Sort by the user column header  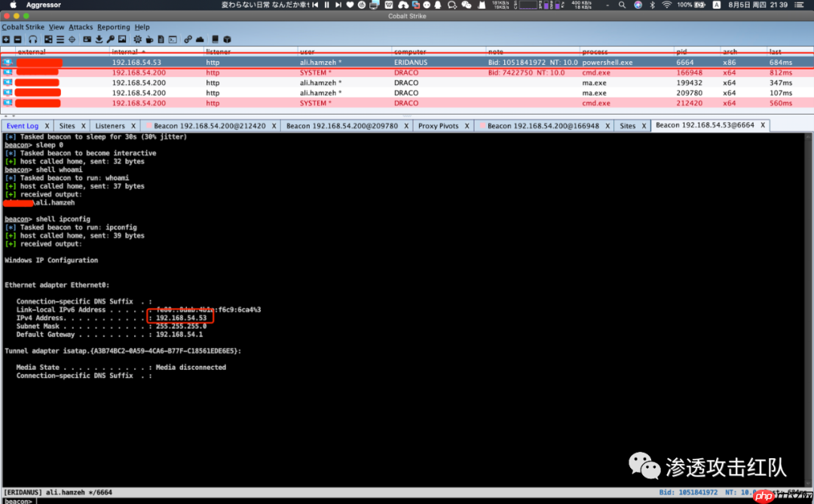344,52
